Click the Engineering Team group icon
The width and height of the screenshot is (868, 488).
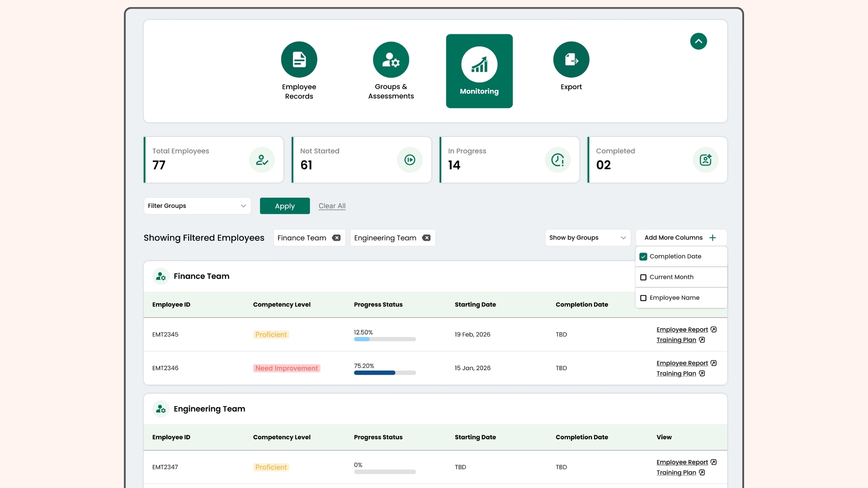tap(160, 409)
